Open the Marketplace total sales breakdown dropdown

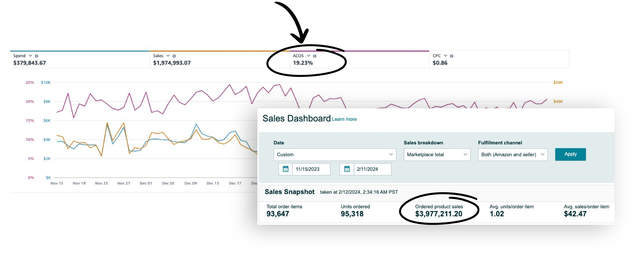coord(437,155)
